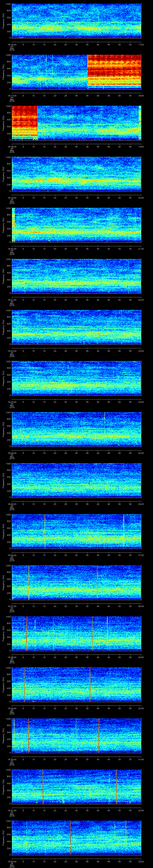Select the spectrogram panel starting at 18:25:00
This screenshot has width=153, height=868.
76,481
